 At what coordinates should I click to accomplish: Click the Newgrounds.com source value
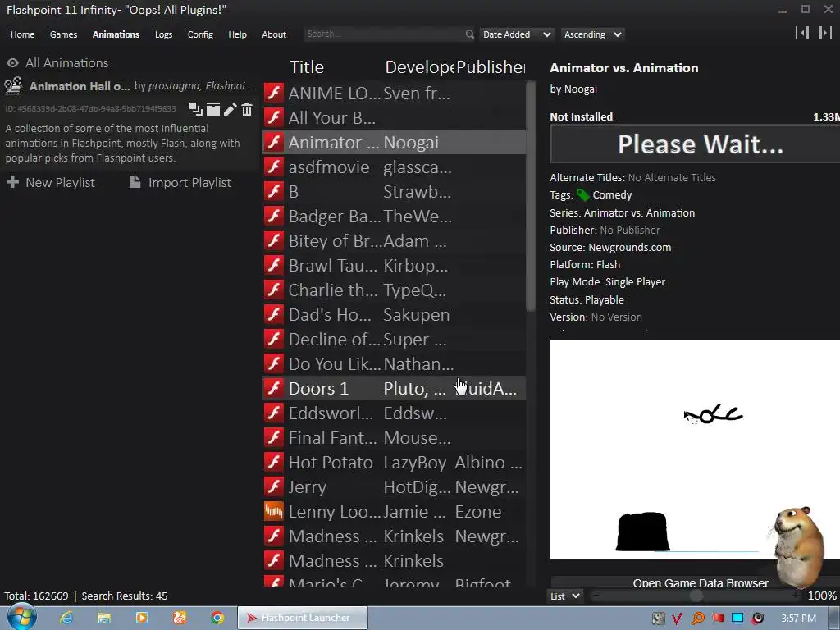[629, 247]
